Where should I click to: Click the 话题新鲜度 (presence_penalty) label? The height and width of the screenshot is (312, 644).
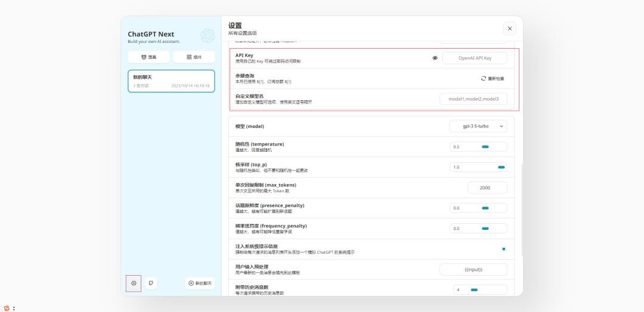[x=270, y=205]
